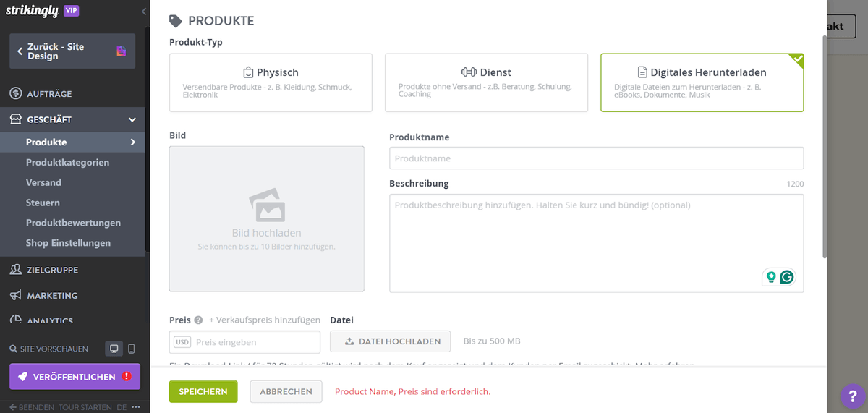This screenshot has height=413, width=868.
Task: Open Shop Einstellungen
Action: [x=68, y=243]
